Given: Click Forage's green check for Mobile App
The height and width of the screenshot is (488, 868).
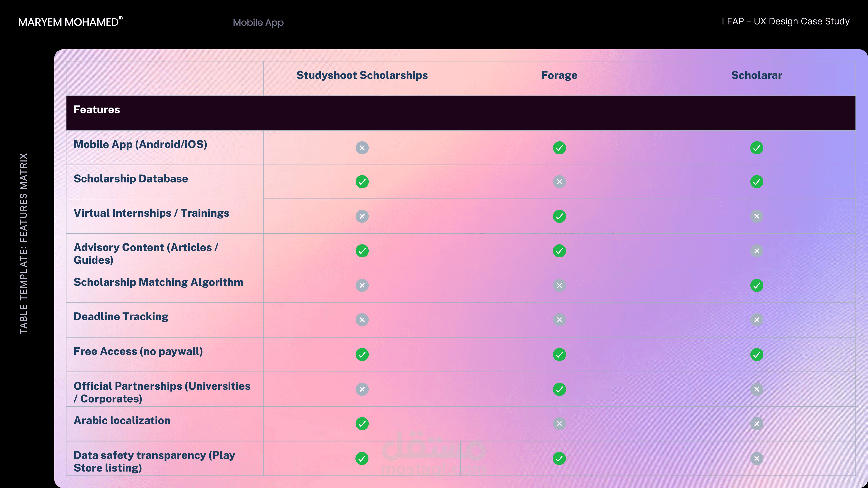Looking at the screenshot, I should 559,148.
